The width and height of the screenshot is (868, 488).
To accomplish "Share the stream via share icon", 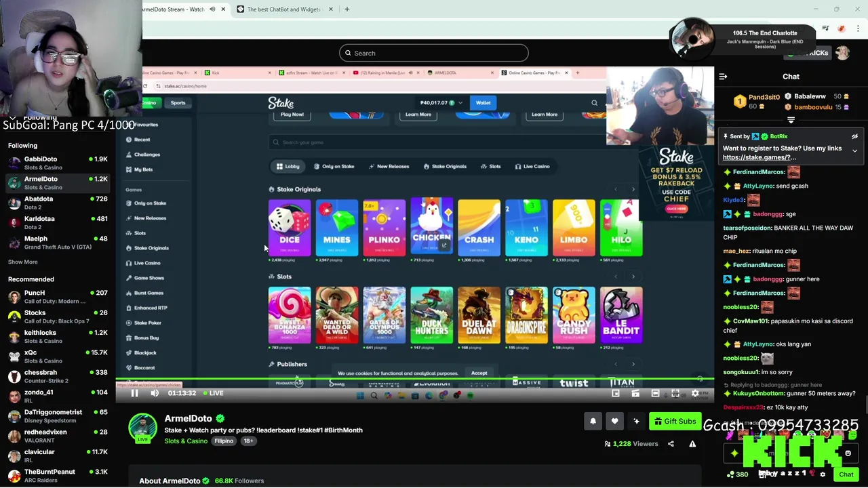I will 671,444.
